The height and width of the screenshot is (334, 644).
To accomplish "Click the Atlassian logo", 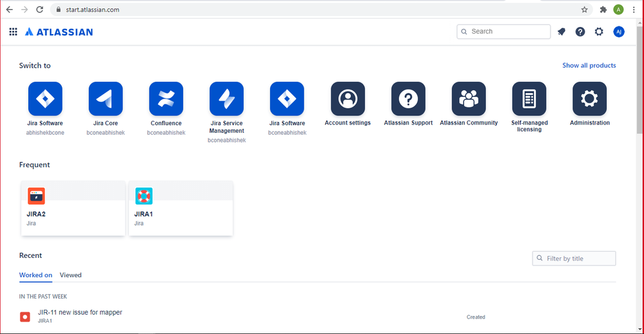I will [x=59, y=32].
